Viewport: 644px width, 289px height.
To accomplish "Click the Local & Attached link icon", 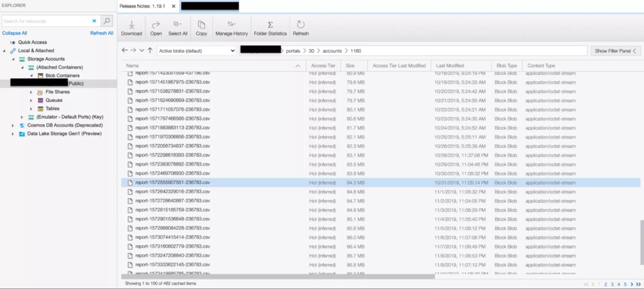I will (13, 50).
